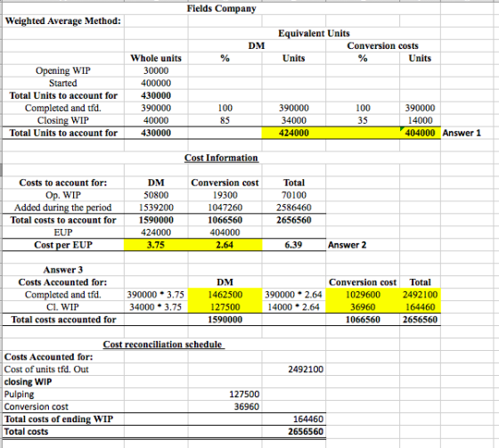Select the 'Answer 3' heading
Screen dimensions: 499x448
coord(63,270)
